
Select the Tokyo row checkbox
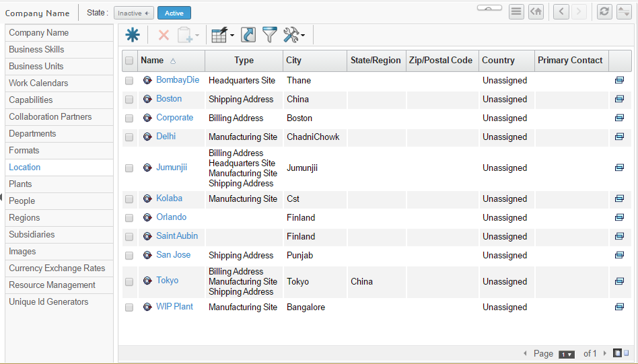click(x=129, y=282)
